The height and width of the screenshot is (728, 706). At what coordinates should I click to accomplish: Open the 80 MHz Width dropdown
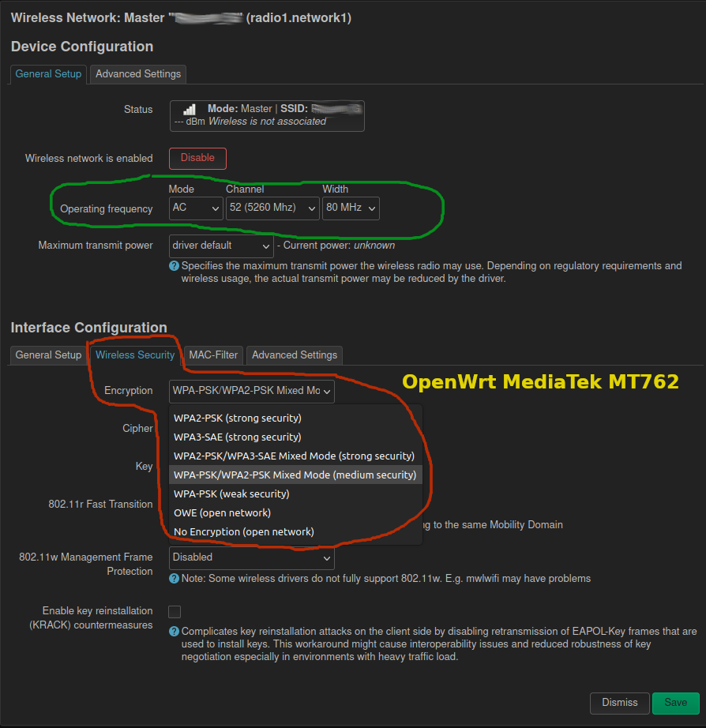point(351,208)
